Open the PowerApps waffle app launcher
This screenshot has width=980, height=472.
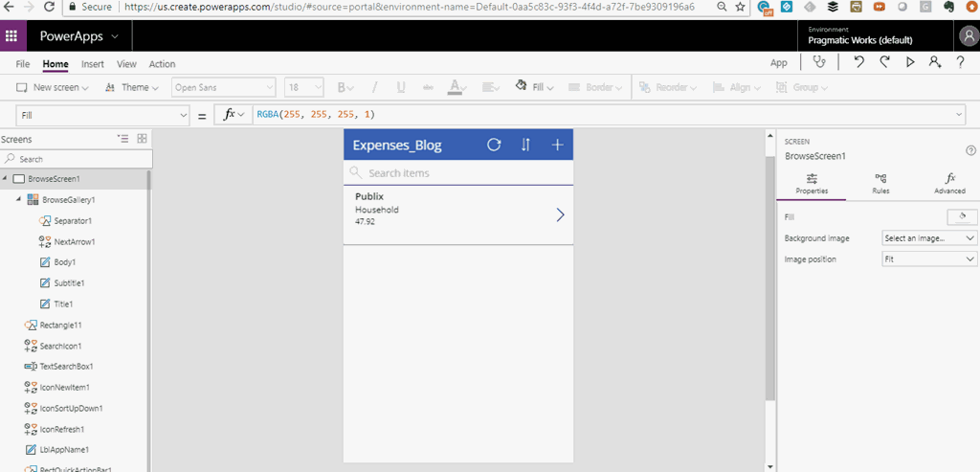click(x=12, y=37)
